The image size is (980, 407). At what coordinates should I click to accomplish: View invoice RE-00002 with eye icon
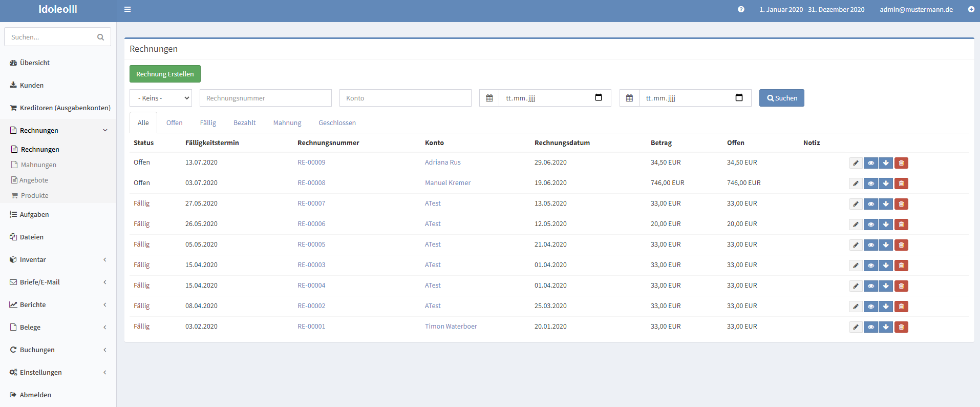(870, 307)
